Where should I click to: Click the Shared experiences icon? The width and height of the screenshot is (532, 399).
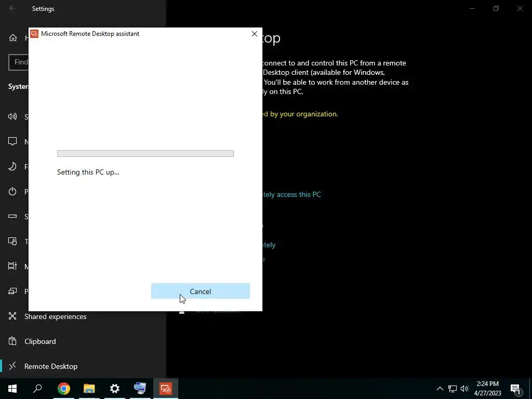tap(12, 316)
